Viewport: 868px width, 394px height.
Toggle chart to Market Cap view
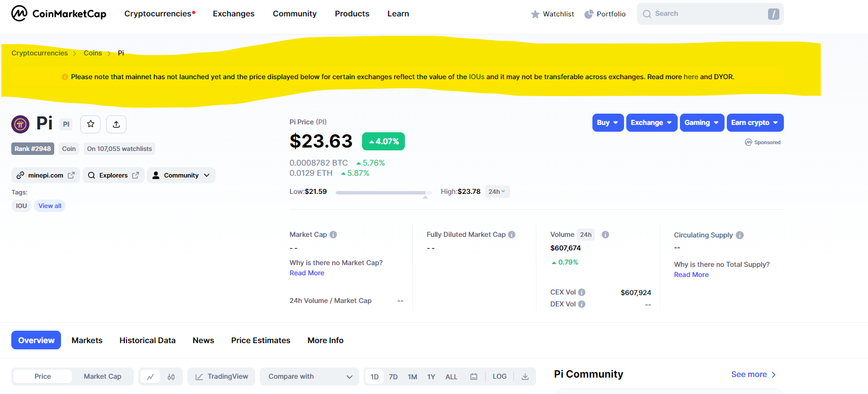tap(102, 376)
